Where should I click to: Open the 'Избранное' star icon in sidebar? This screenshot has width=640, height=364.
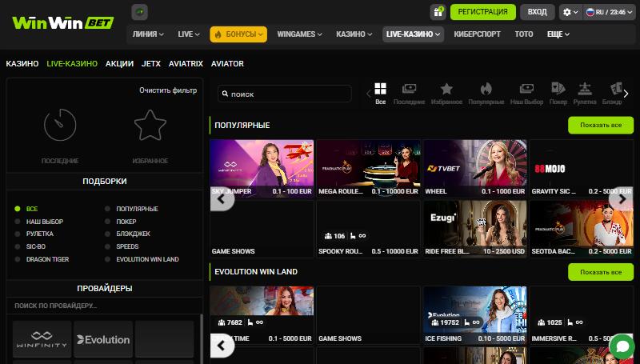(150, 125)
